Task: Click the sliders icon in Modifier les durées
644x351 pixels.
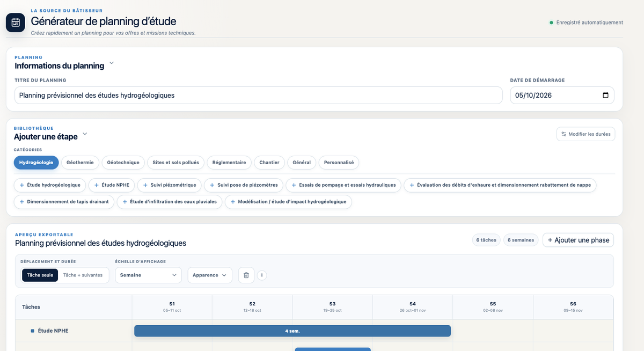Action: point(563,134)
